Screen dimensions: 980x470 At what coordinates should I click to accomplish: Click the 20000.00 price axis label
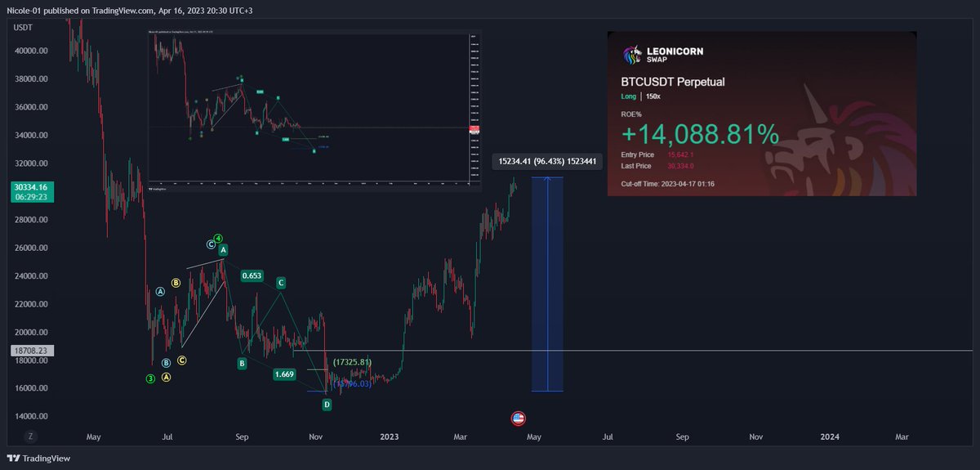(x=32, y=333)
